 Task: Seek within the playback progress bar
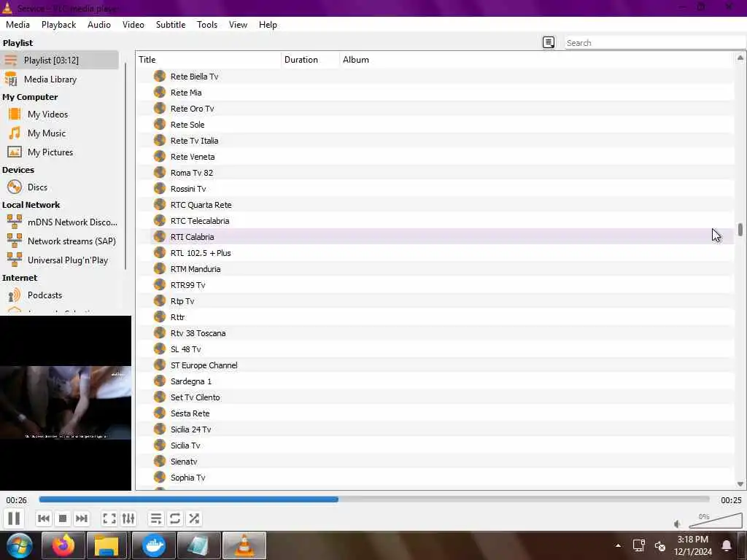click(374, 499)
